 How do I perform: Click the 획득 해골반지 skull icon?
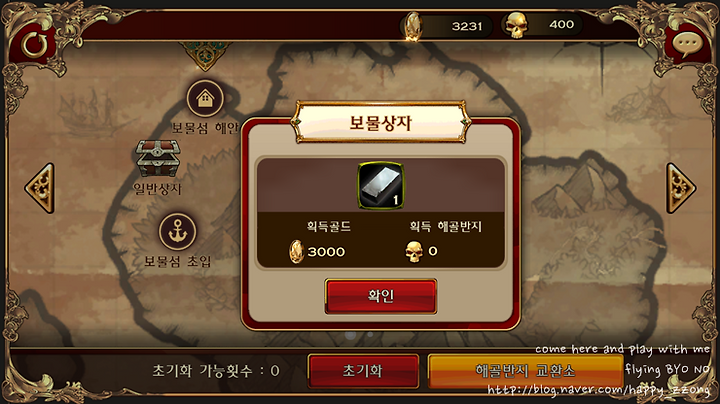(414, 252)
